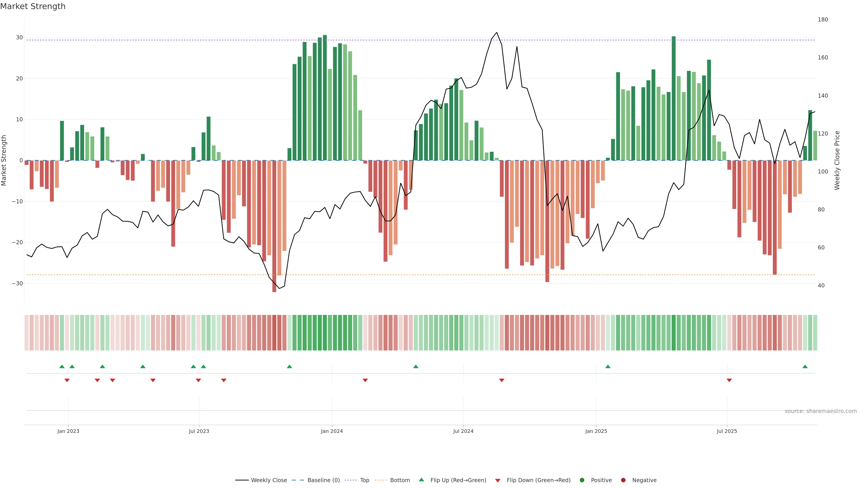Click the source: sharemaestro.com text
This screenshot has height=488, width=868.
tap(821, 411)
